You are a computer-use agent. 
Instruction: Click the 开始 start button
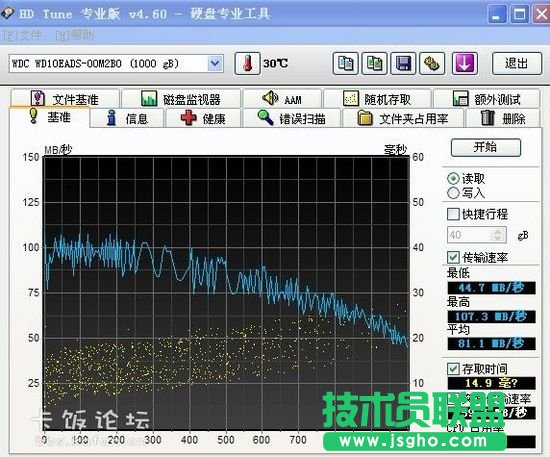click(x=485, y=147)
